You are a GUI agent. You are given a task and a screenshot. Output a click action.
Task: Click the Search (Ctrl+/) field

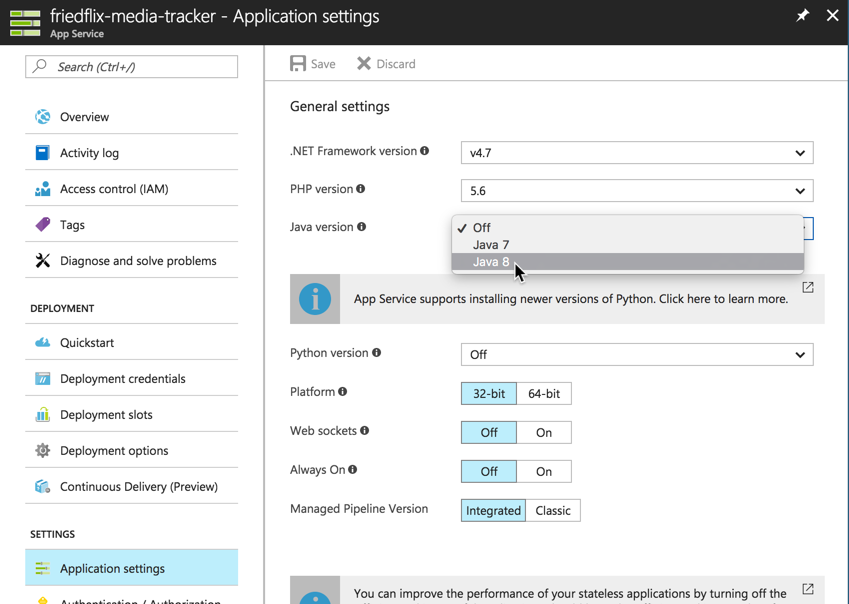tap(132, 67)
